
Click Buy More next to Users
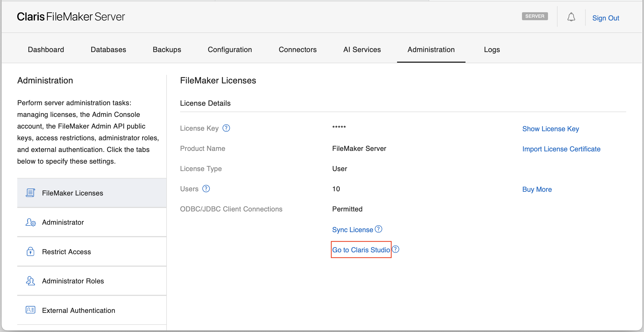point(537,189)
